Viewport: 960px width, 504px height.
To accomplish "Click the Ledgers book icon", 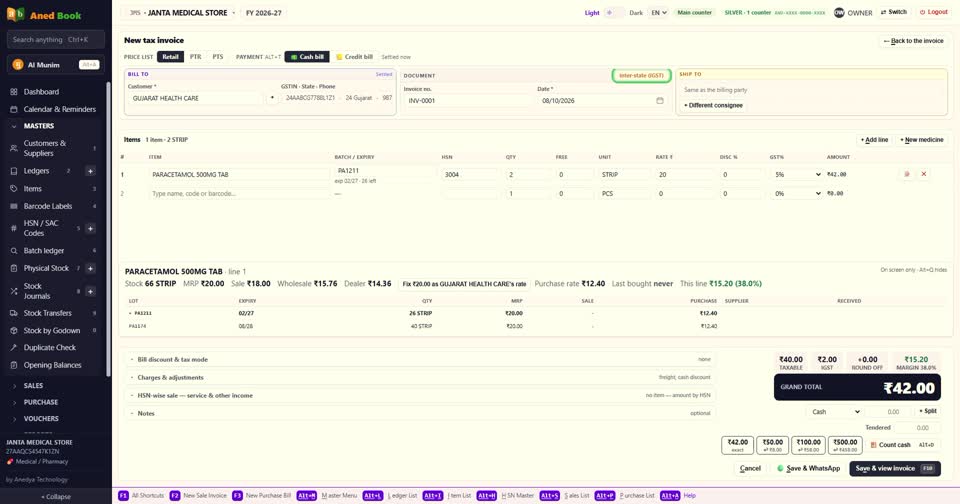I will click(13, 171).
